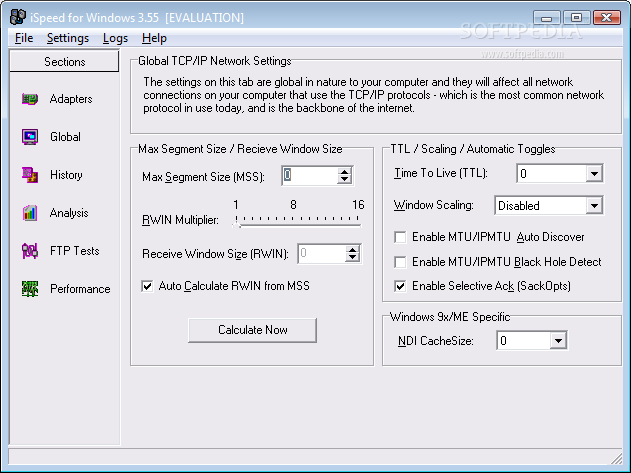Image resolution: width=631 pixels, height=473 pixels.
Task: Select the Global section label
Action: (65, 137)
